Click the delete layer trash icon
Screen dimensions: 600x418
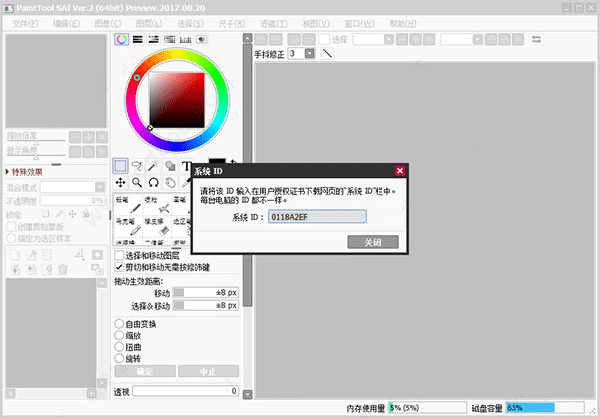pos(63,269)
